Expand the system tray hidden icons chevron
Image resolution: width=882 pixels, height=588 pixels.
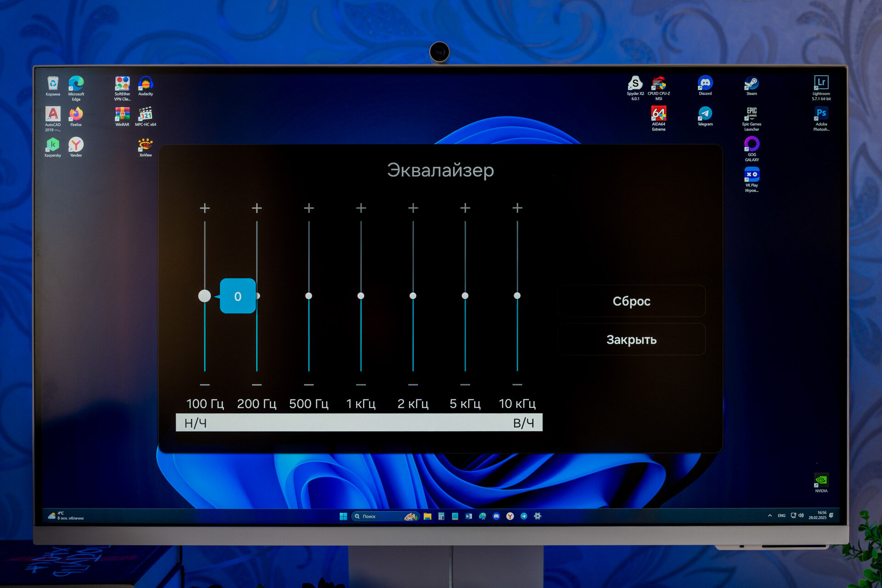(770, 515)
